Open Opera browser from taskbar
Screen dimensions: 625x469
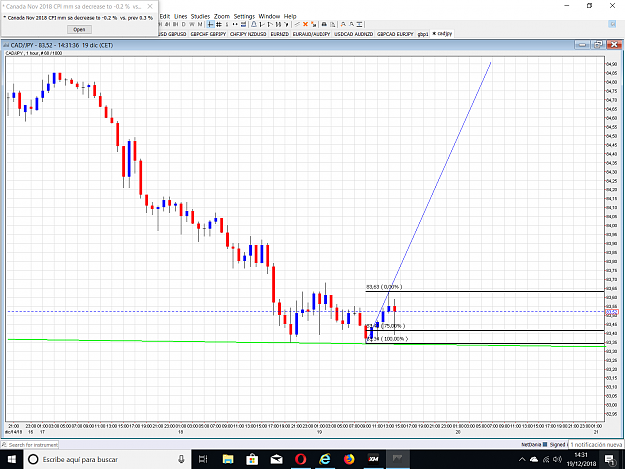coord(301,459)
